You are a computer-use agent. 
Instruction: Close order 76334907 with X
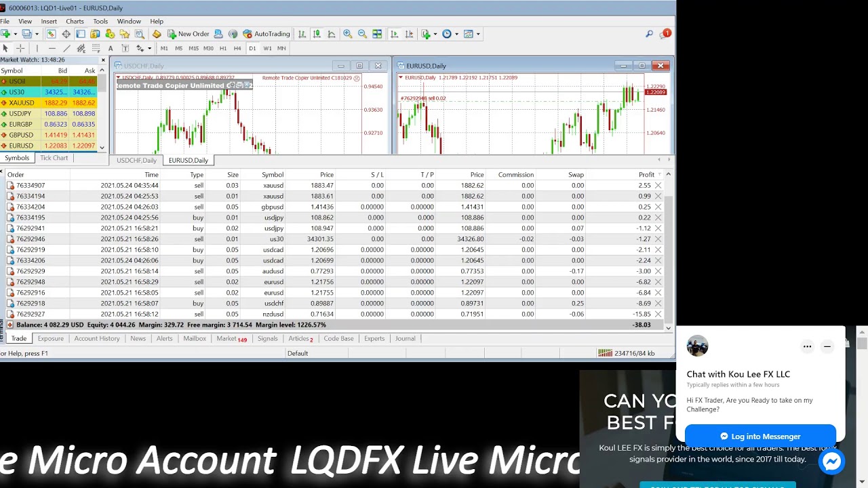tap(658, 185)
